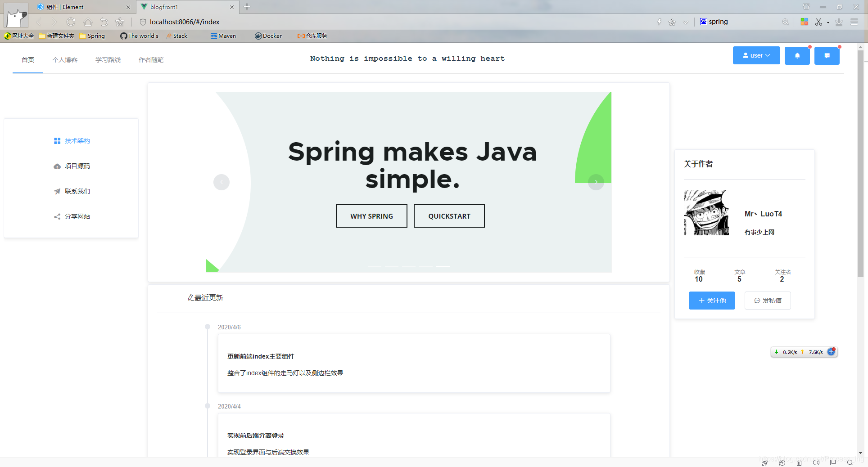
Task: Click the 关注者 2 statistic
Action: 782,276
